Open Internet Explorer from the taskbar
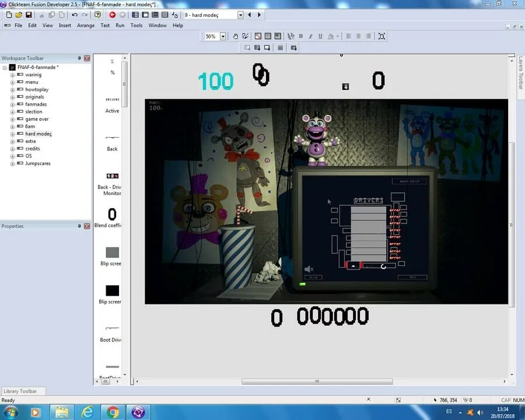 [87, 412]
